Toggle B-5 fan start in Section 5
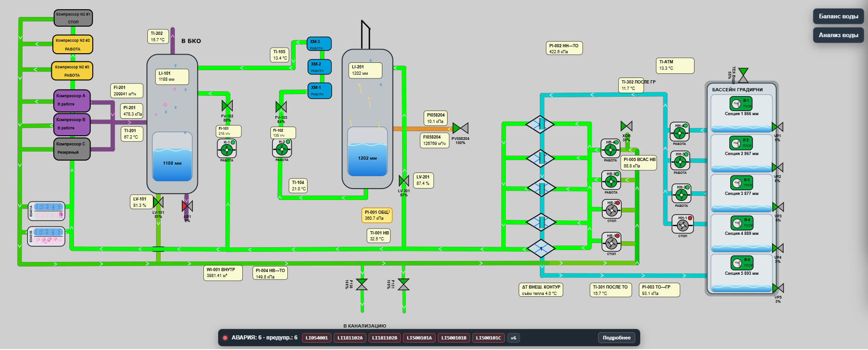This screenshot has width=868, height=350. point(742,262)
